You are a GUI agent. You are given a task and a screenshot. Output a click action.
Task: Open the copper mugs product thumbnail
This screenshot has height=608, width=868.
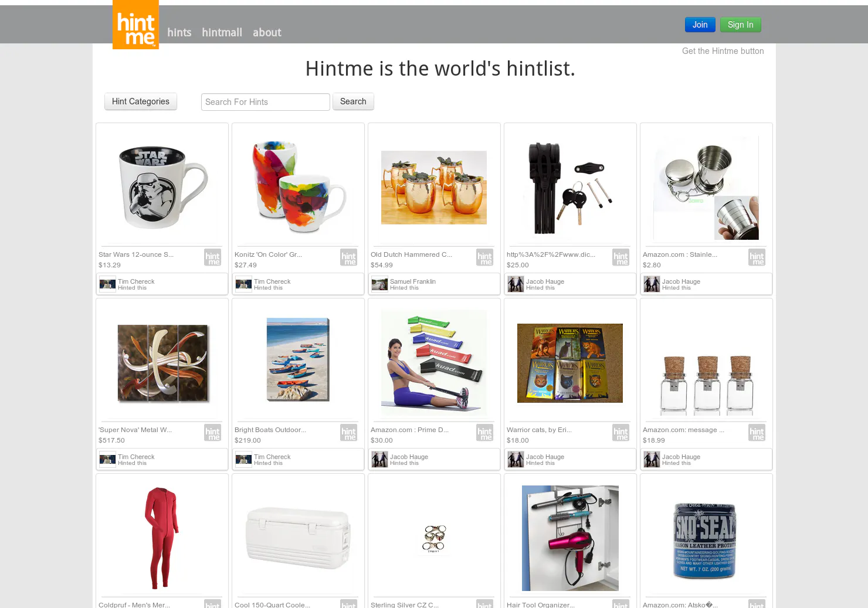[x=434, y=188]
